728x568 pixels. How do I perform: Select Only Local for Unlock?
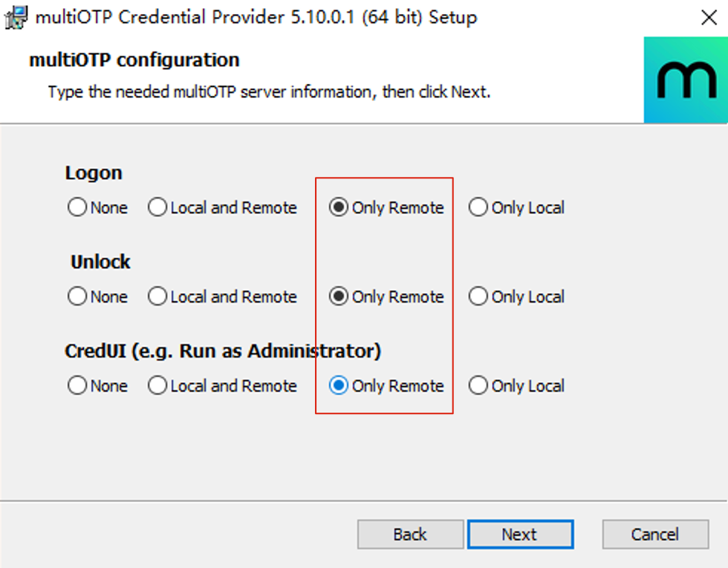[x=478, y=297]
